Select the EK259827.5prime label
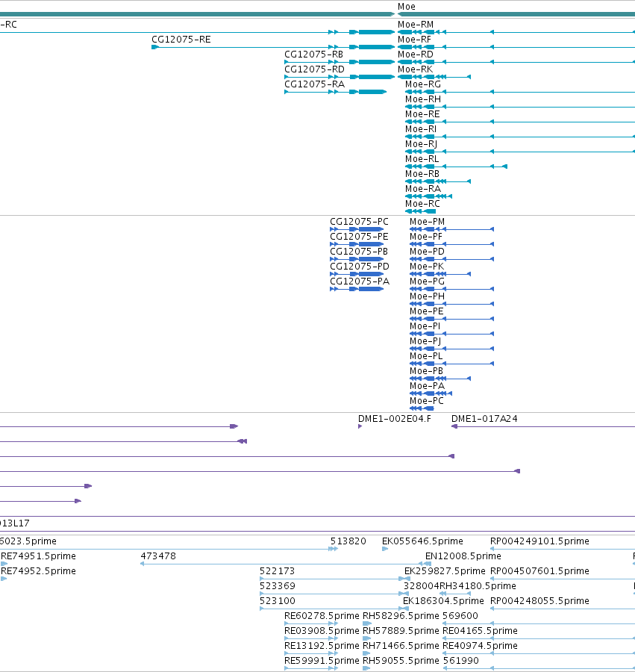Viewport: 635px width, 672px height. [445, 572]
